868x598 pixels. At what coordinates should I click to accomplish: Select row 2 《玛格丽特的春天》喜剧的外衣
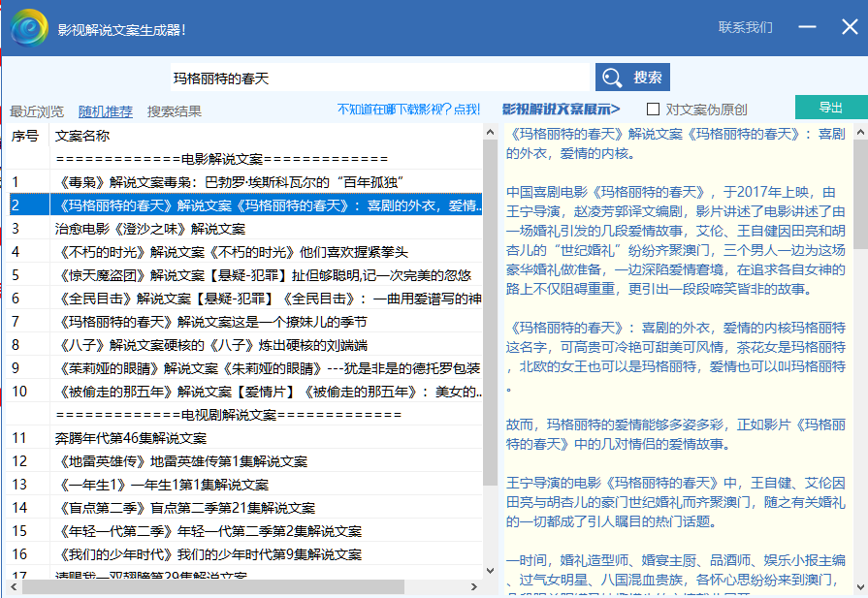pyautogui.click(x=245, y=205)
